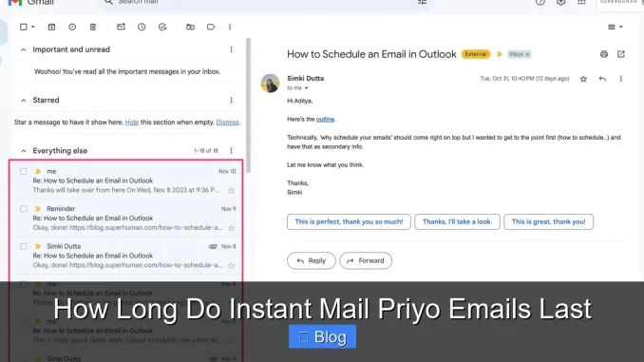644x362 pixels.
Task: Click the '1–18 of 18' message count
Action: [206, 151]
